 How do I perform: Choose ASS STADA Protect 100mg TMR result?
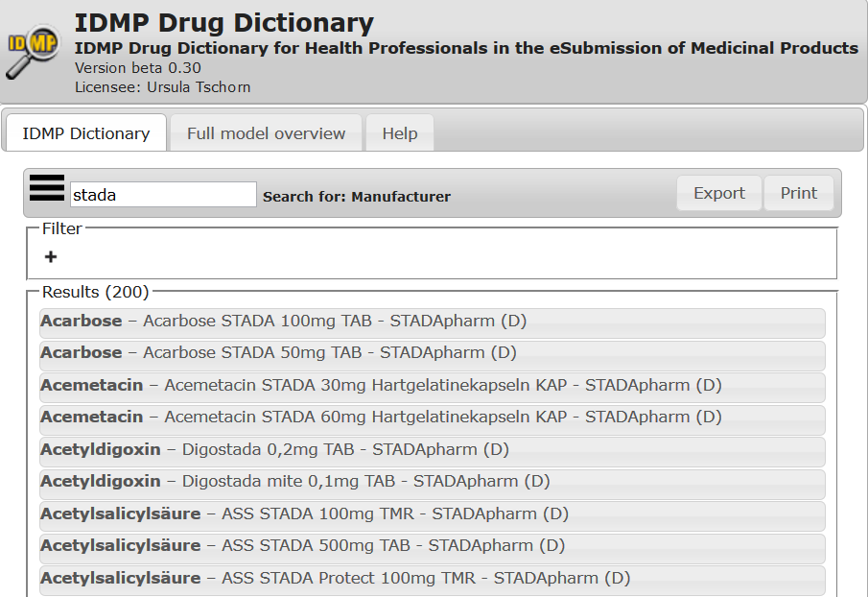pos(433,580)
